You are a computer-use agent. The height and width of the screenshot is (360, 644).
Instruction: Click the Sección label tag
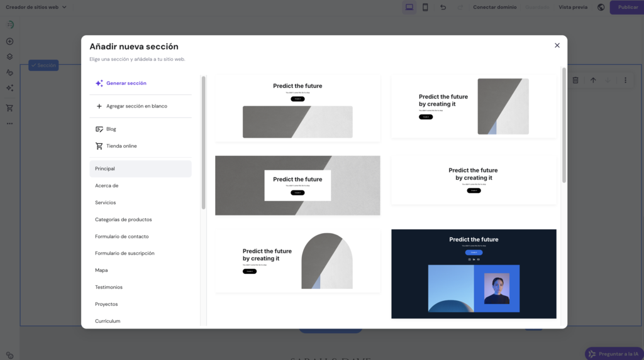[43, 65]
